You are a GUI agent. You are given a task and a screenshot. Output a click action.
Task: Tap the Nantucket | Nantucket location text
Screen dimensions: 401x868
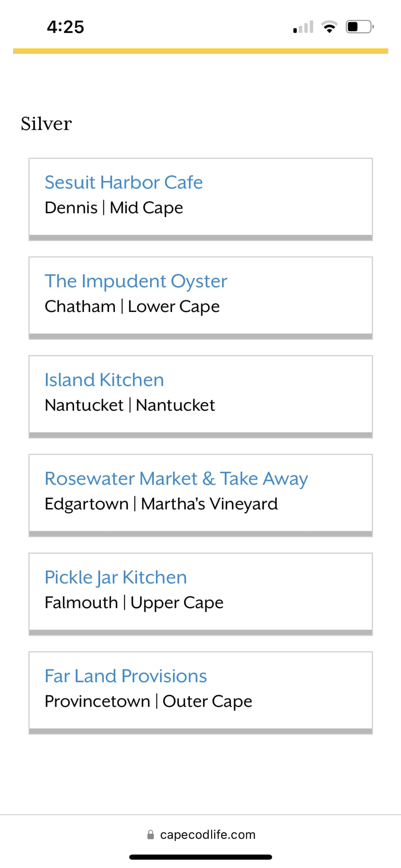[x=130, y=405]
